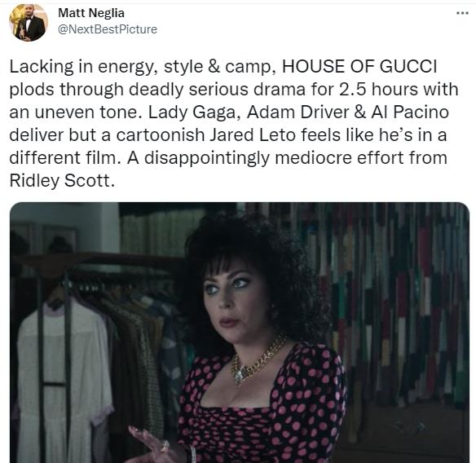Click the words HOUSE OF GUCCI in tweet
This screenshot has height=463, width=476.
point(359,66)
